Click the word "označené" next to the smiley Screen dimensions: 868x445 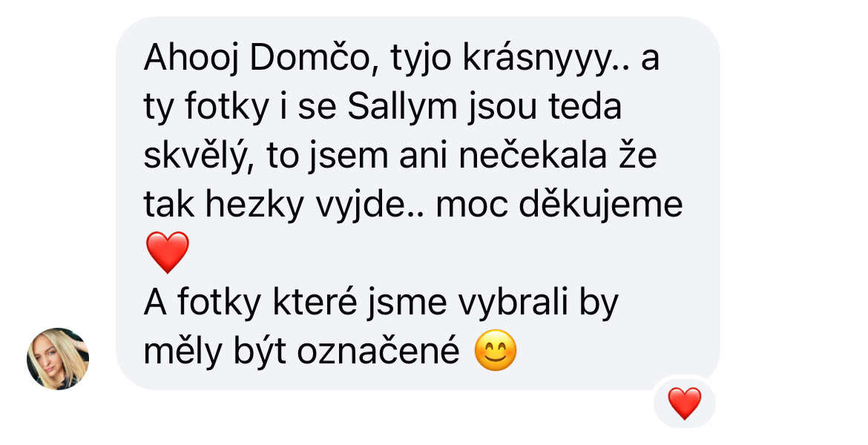[x=378, y=352]
